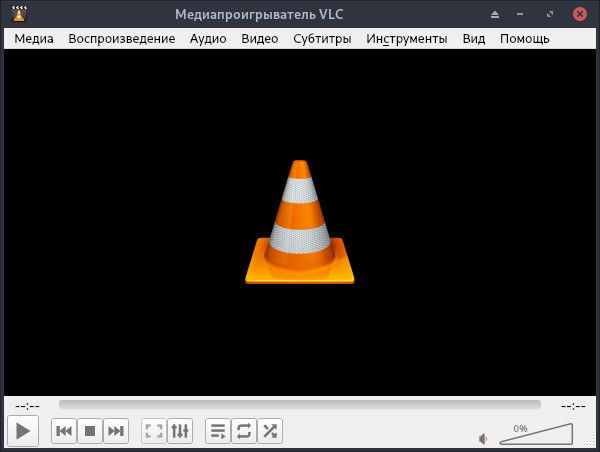This screenshot has width=600, height=452.
Task: Stop playback with the square button
Action: click(90, 431)
